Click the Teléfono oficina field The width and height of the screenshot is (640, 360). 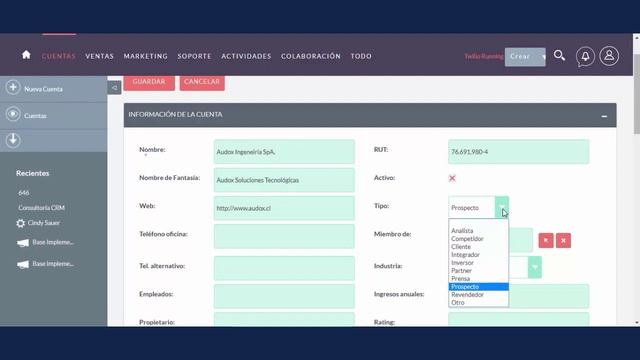point(284,236)
